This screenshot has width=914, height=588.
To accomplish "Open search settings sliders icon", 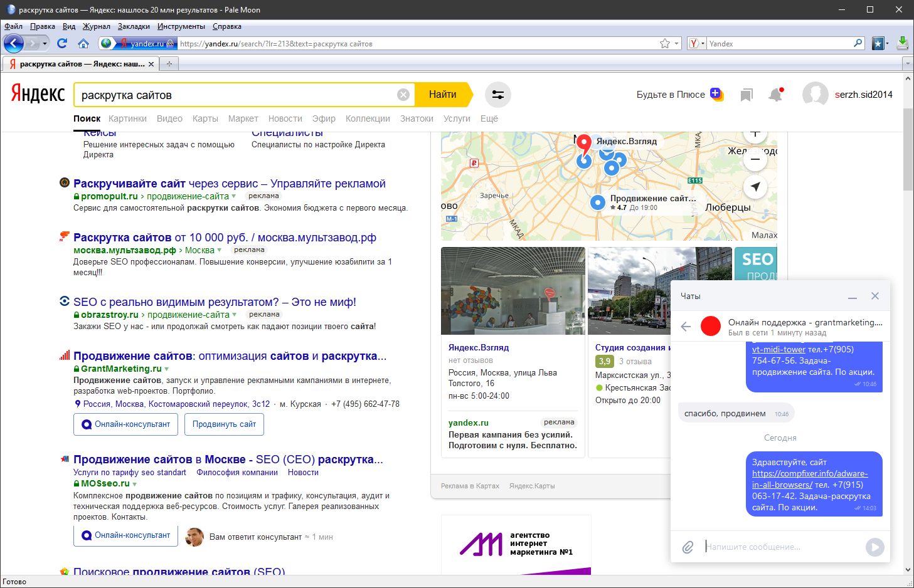I will coord(498,95).
